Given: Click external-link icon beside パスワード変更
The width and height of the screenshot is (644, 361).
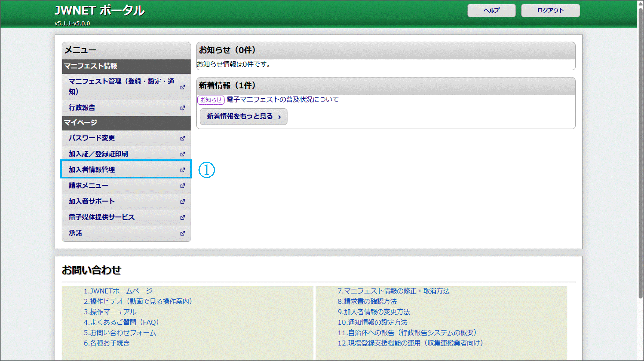Looking at the screenshot, I should point(182,138).
